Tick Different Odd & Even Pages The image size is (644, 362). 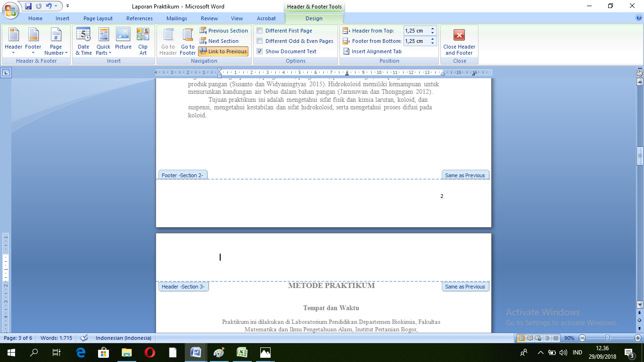click(x=260, y=41)
